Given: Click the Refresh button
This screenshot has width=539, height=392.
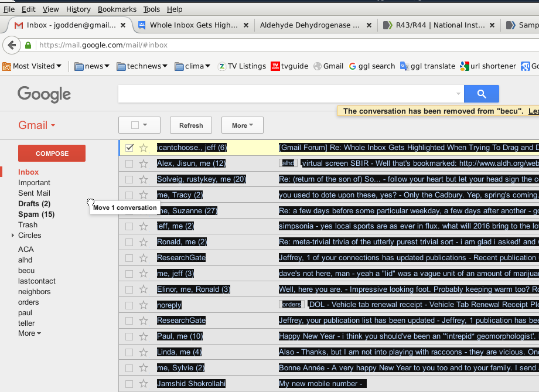Looking at the screenshot, I should pos(191,125).
